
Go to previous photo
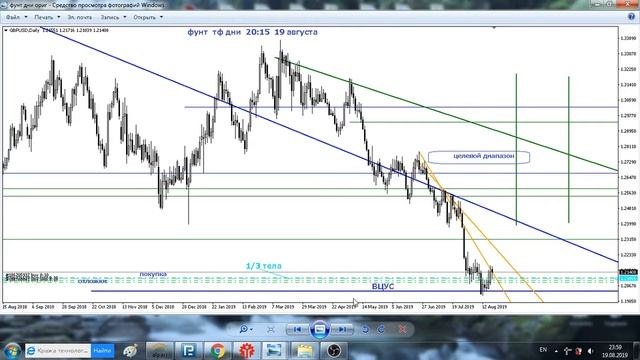pyautogui.click(x=298, y=329)
